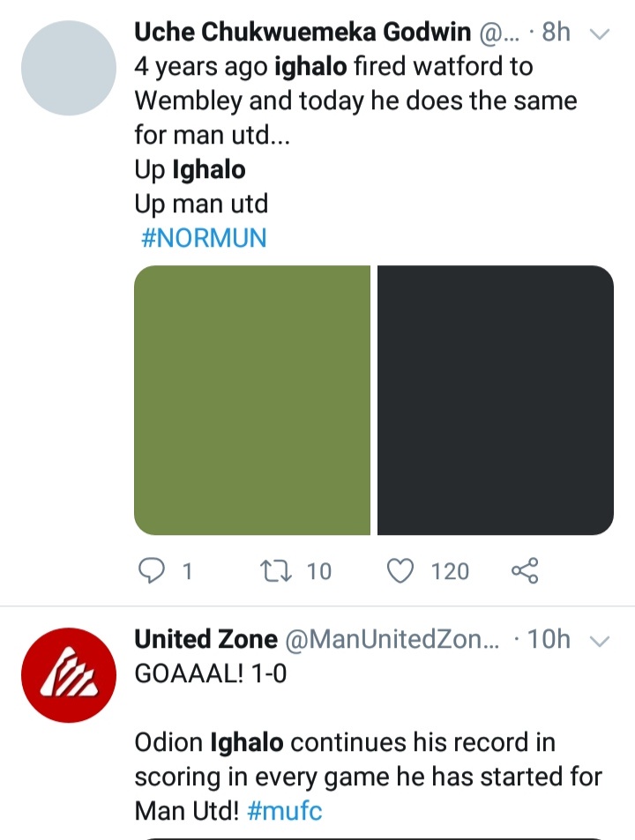Click the 8h tweet timestamp
Screen dimensions: 635x840
coord(557,33)
